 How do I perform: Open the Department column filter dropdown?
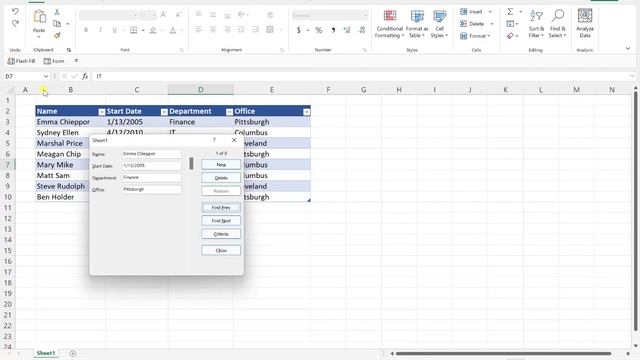(x=229, y=112)
